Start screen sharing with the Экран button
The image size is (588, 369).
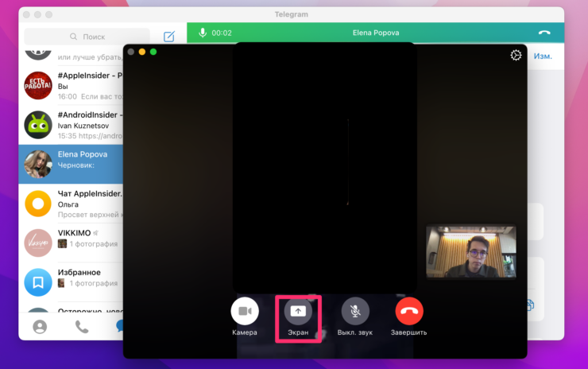coord(298,311)
